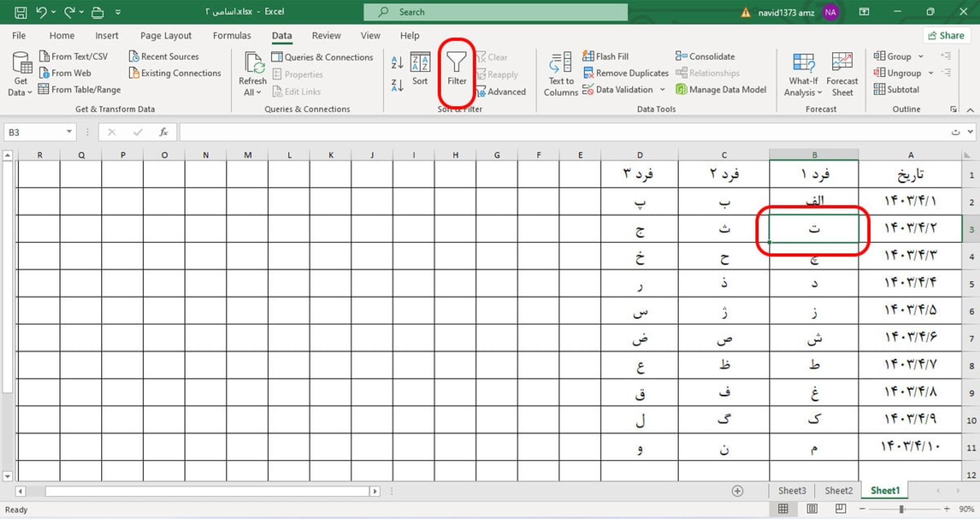Apply Flash Fill

coord(606,56)
